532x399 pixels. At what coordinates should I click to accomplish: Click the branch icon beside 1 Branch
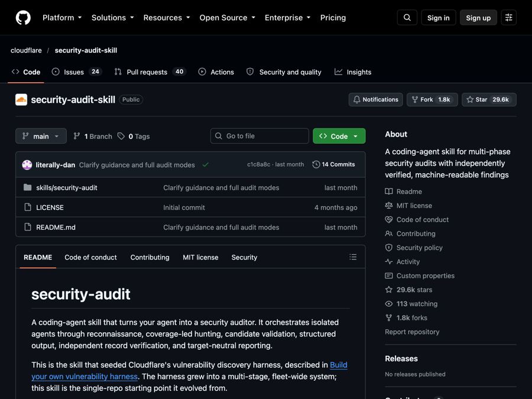[x=77, y=136]
